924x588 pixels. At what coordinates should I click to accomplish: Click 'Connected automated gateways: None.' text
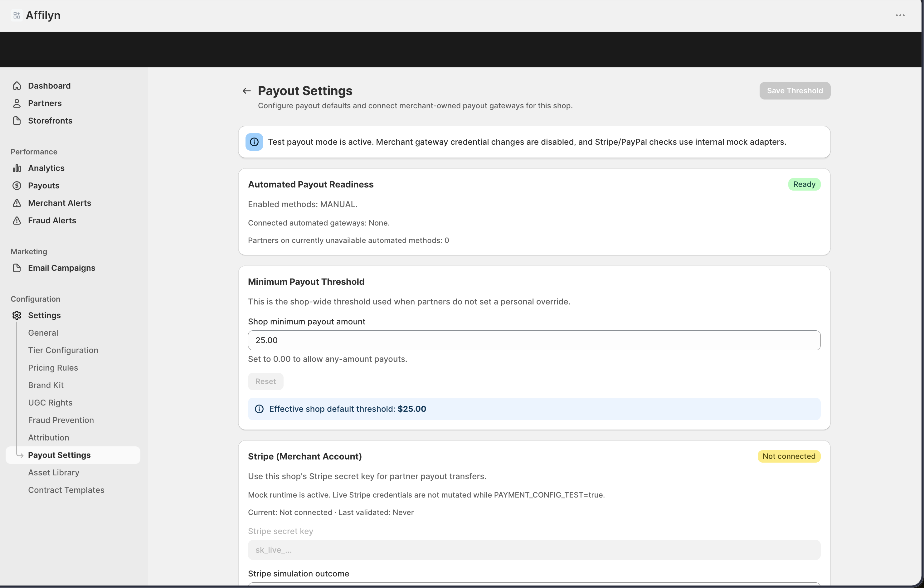click(319, 223)
